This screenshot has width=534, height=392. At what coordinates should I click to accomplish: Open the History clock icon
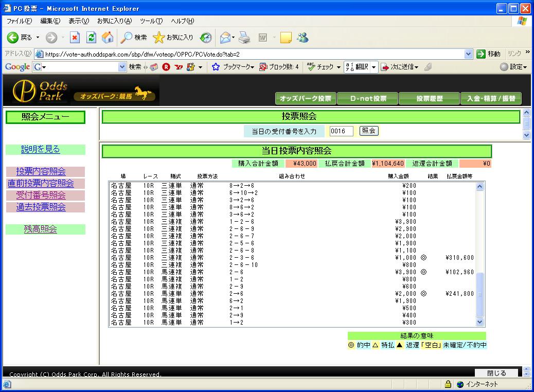tap(206, 38)
